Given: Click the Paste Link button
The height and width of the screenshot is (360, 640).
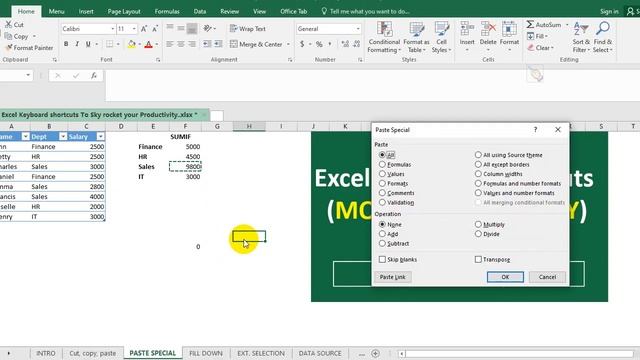Looking at the screenshot, I should tap(393, 277).
